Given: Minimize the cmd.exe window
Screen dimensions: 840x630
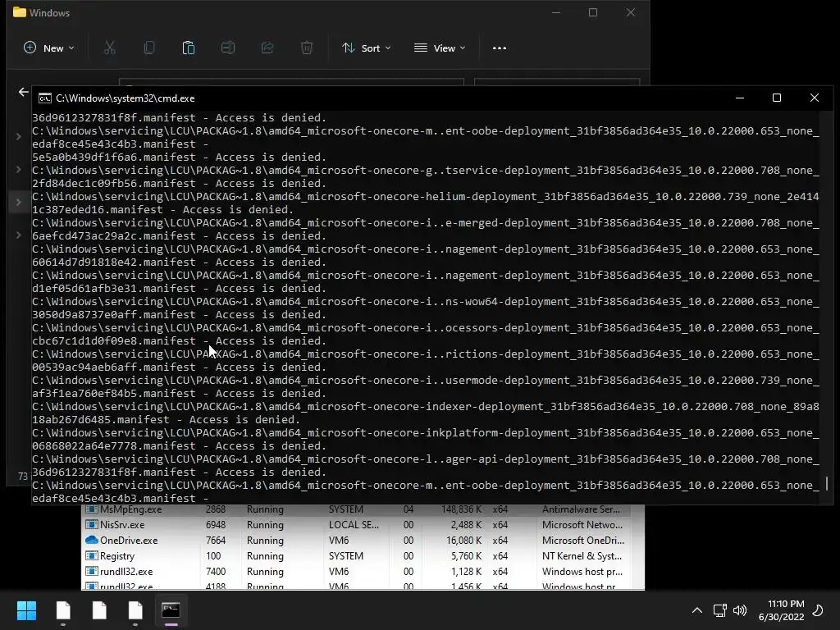Looking at the screenshot, I should (x=740, y=98).
